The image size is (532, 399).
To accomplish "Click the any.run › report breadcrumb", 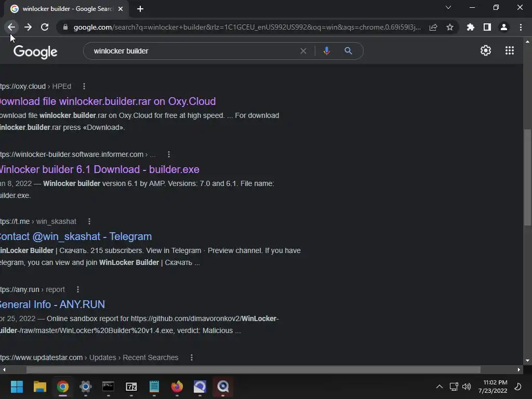I will coord(33,289).
